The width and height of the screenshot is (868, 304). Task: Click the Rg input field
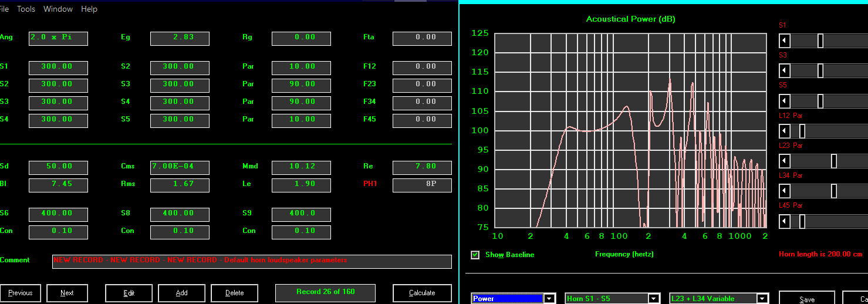click(301, 39)
